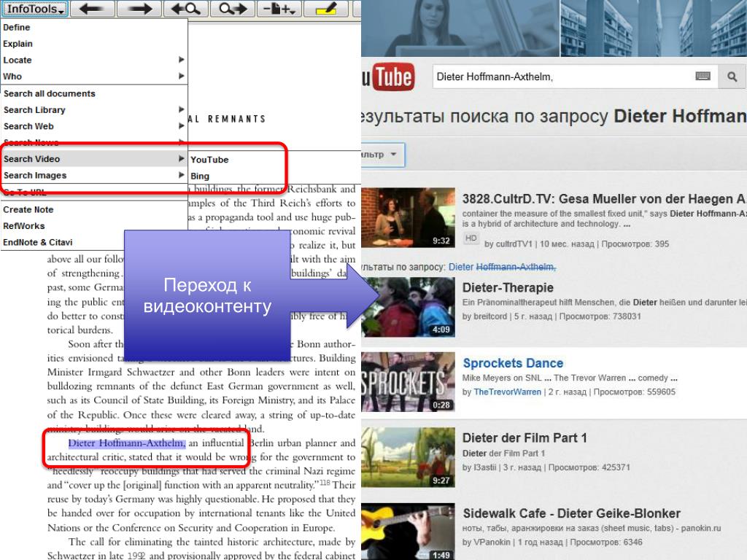This screenshot has width=747, height=560.
Task: Open the Dieter-Therapie video thumbnail
Action: [408, 307]
